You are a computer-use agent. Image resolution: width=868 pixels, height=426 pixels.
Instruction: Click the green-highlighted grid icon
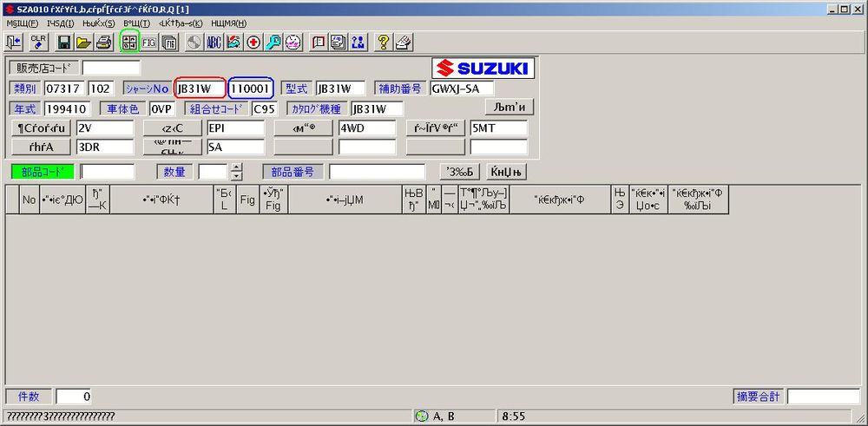click(x=129, y=42)
